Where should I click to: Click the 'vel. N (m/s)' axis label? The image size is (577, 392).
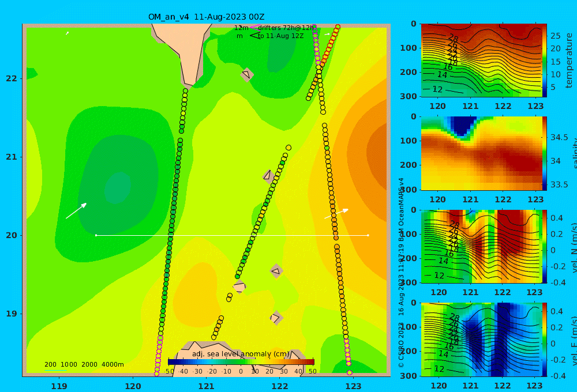click(574, 247)
